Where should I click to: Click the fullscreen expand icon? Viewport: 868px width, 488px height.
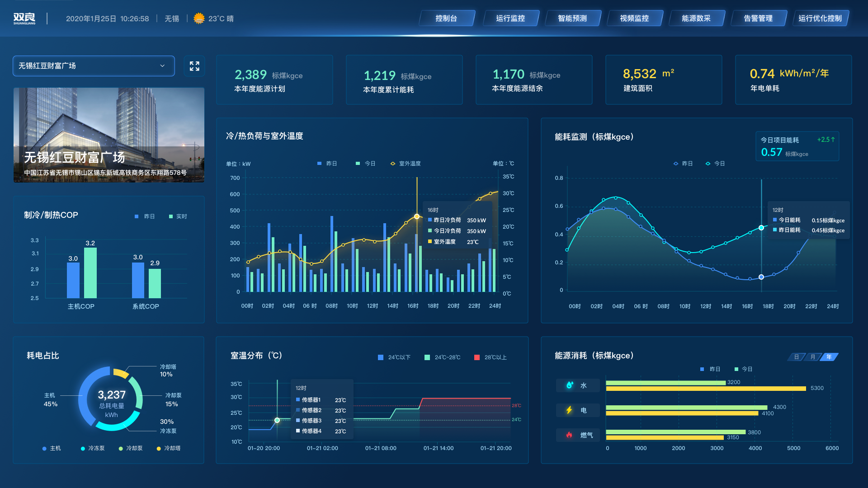click(x=194, y=66)
